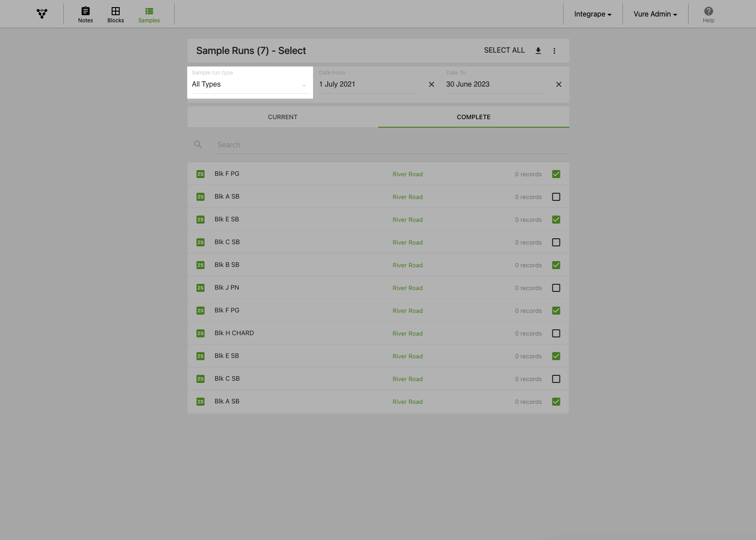Uncheck the Blk B SB checkbox
The image size is (756, 540).
click(556, 265)
